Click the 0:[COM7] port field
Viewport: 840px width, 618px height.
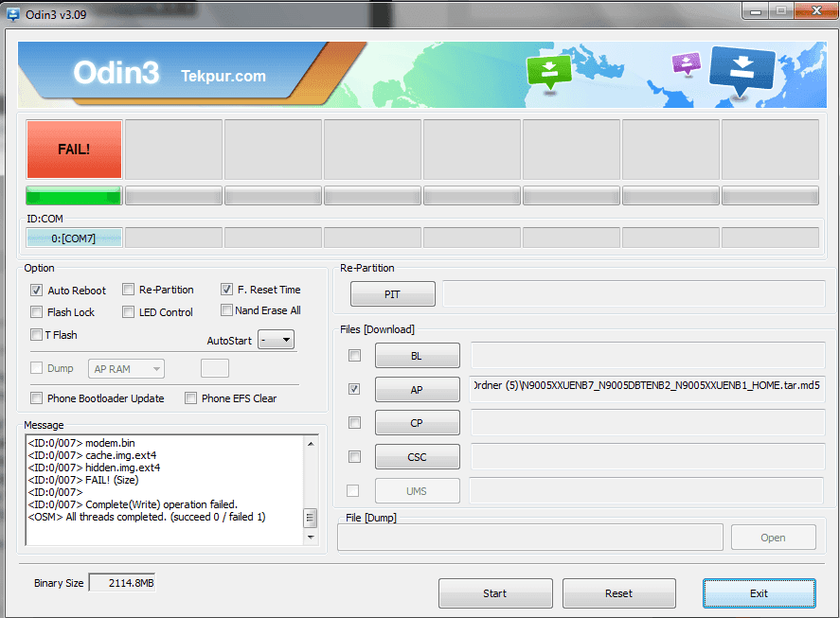(74, 238)
